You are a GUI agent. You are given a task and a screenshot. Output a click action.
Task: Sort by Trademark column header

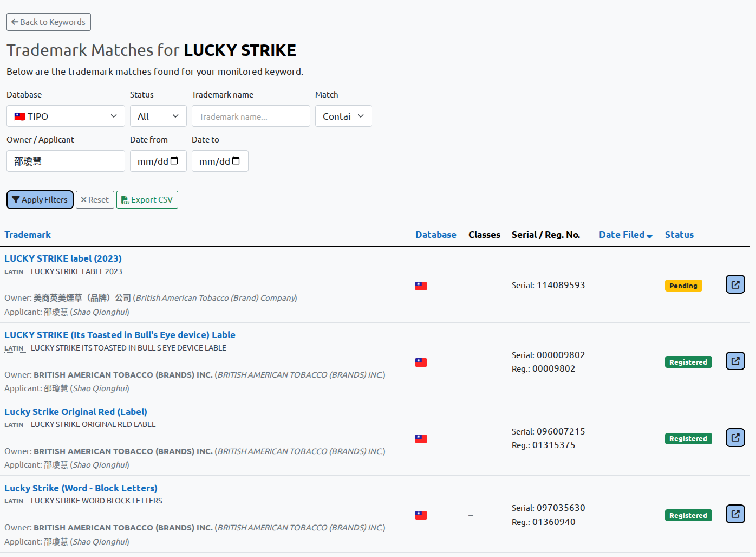coord(28,235)
